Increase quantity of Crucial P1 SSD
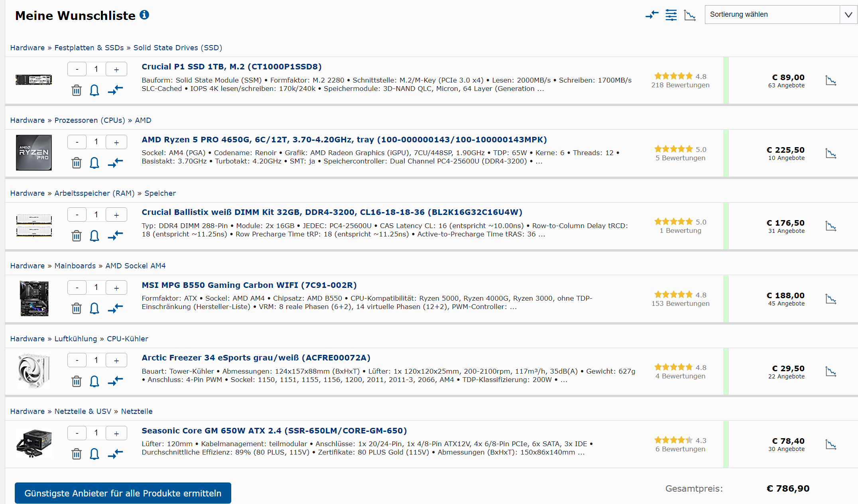 click(x=116, y=69)
